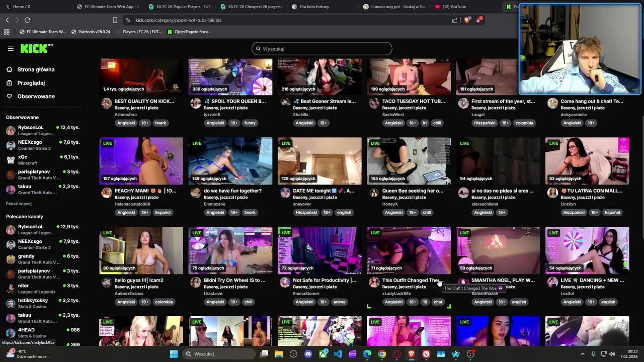Open Vivaldi browser from taskbar
644x362 pixels.
426,354
